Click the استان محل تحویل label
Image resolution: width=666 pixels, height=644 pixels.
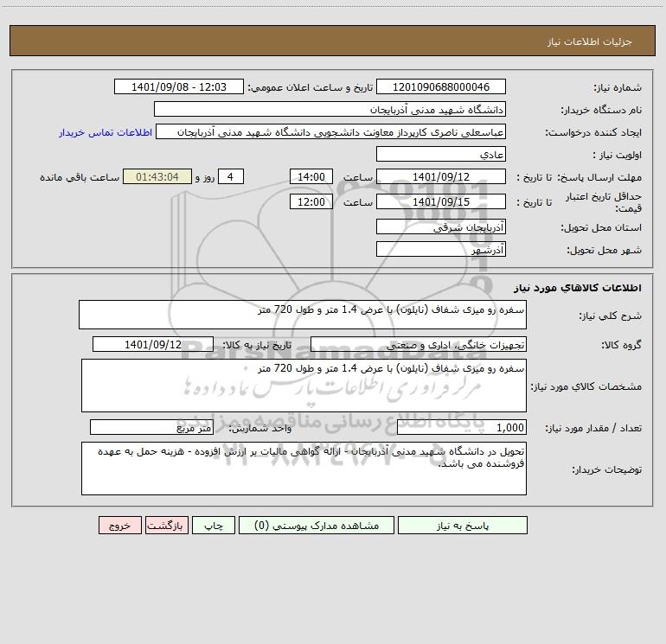(x=601, y=227)
